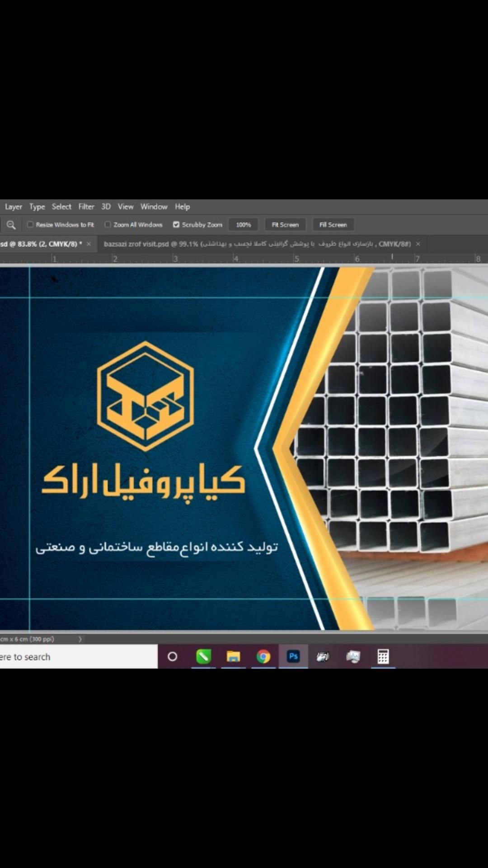Click the Windows search box
Viewport: 488px width, 868px height.
point(77,656)
